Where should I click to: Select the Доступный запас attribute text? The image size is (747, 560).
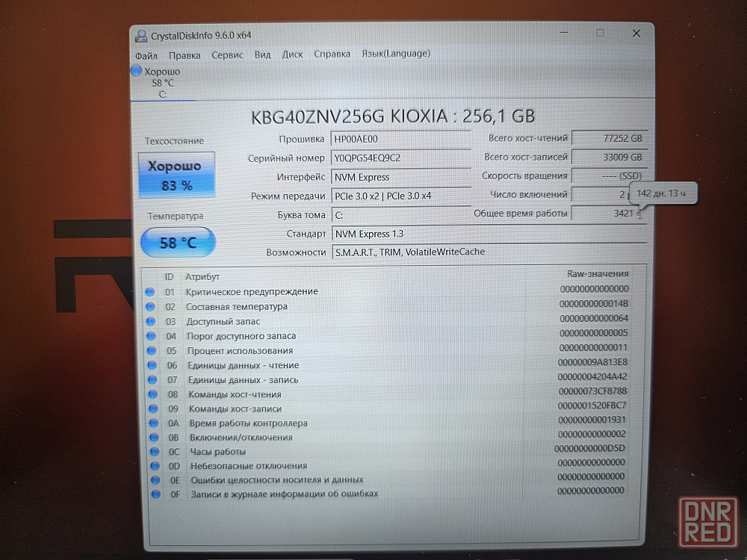click(x=223, y=321)
